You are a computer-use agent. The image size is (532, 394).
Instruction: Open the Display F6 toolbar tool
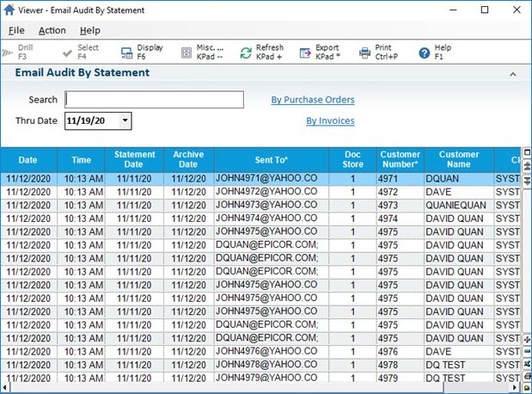(x=126, y=52)
